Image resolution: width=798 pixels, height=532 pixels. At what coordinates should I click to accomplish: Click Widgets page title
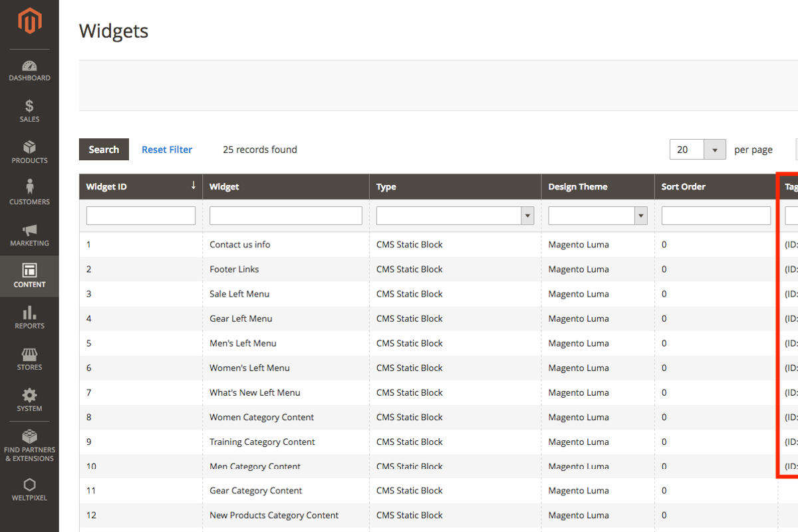pos(114,31)
